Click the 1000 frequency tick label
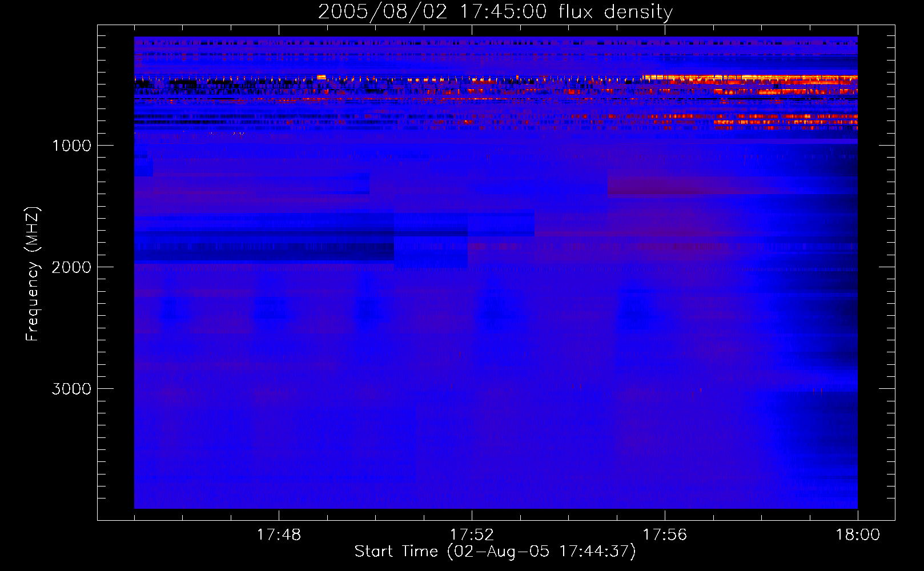924x571 pixels. click(72, 146)
